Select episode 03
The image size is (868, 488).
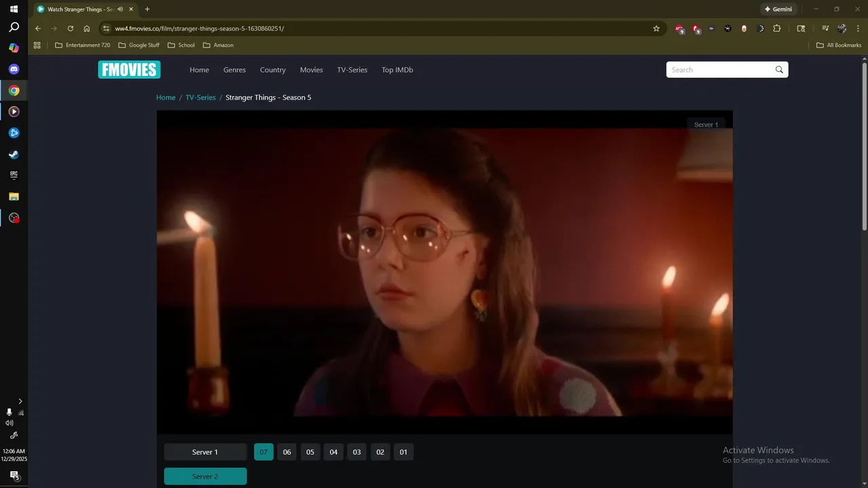coord(357,452)
